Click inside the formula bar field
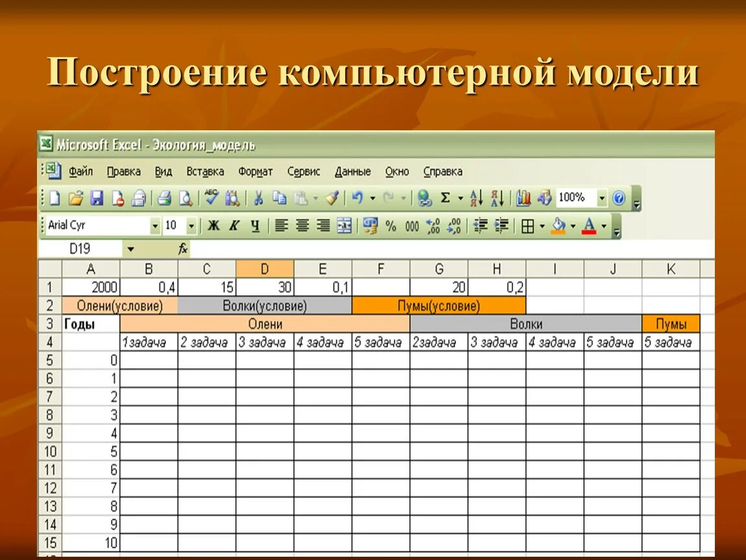 452,249
